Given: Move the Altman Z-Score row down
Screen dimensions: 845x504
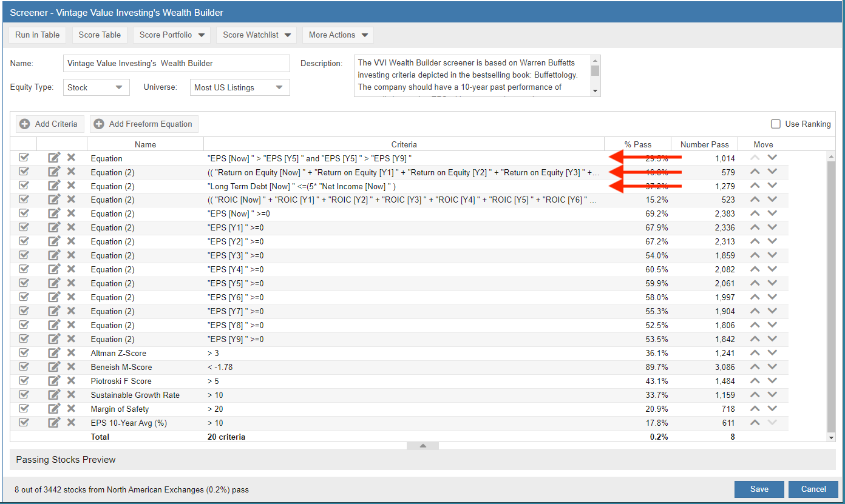Looking at the screenshot, I should pos(772,352).
